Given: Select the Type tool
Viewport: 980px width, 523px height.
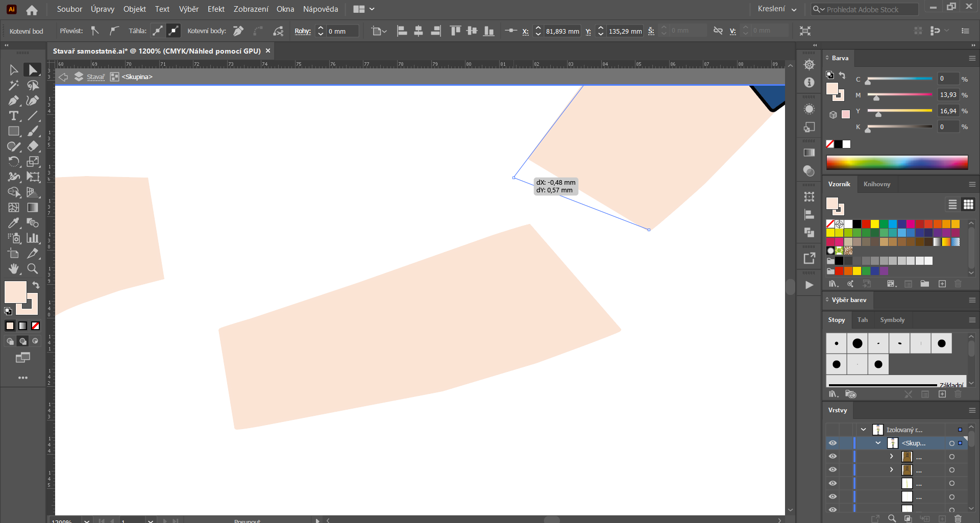Looking at the screenshot, I should tap(13, 116).
